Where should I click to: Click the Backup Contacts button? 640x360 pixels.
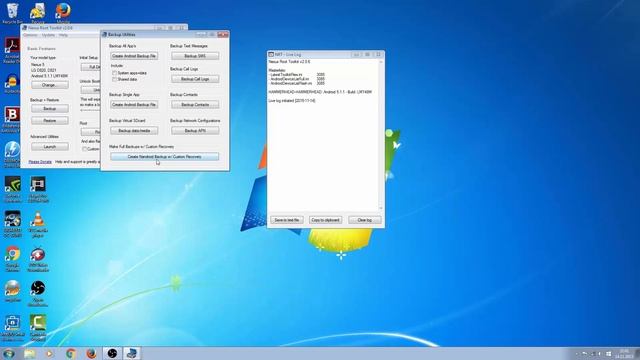tap(195, 105)
